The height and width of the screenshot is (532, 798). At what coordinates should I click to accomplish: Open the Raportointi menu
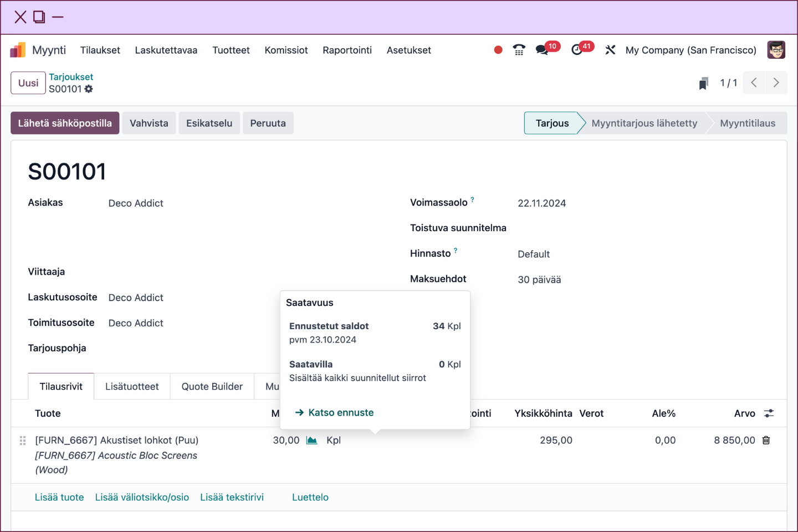click(347, 50)
